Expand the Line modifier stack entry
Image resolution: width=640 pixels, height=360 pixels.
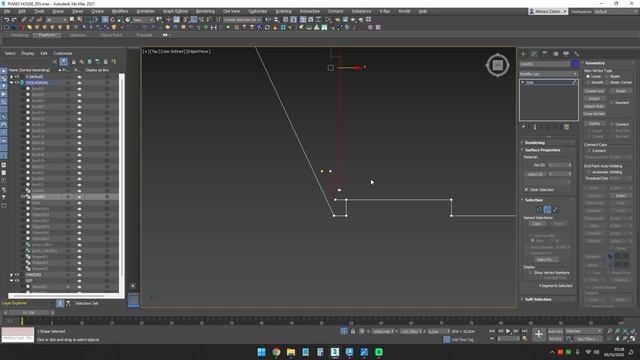click(522, 82)
